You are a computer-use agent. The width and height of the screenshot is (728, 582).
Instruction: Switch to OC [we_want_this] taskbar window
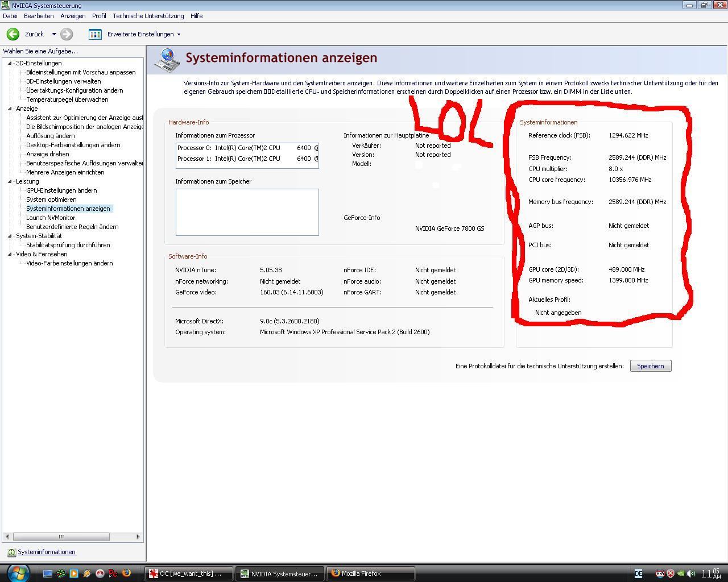pos(189,573)
